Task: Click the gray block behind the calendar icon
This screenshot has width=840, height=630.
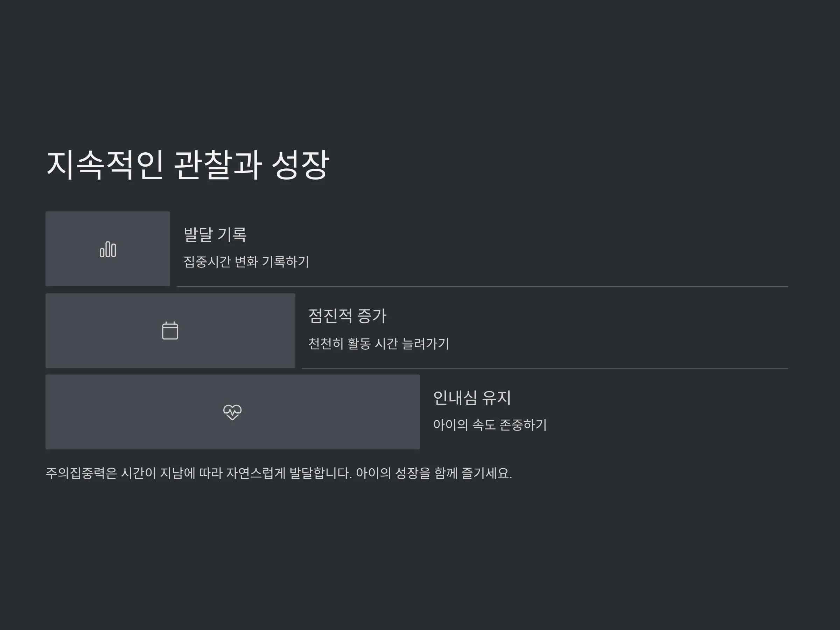Action: coord(170,330)
